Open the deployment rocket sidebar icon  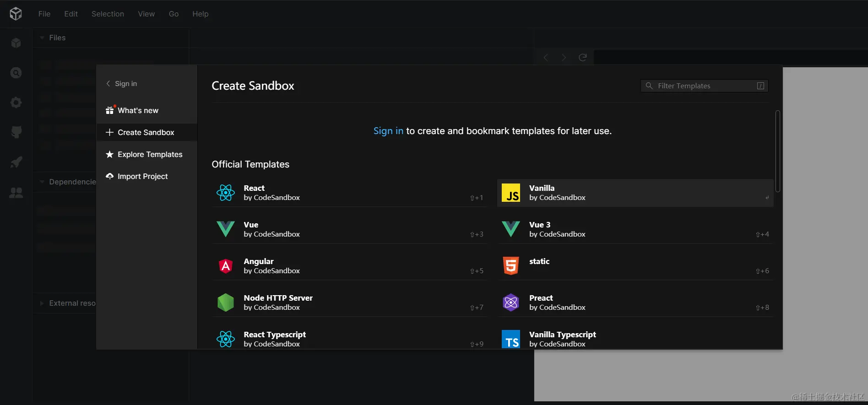pos(16,162)
